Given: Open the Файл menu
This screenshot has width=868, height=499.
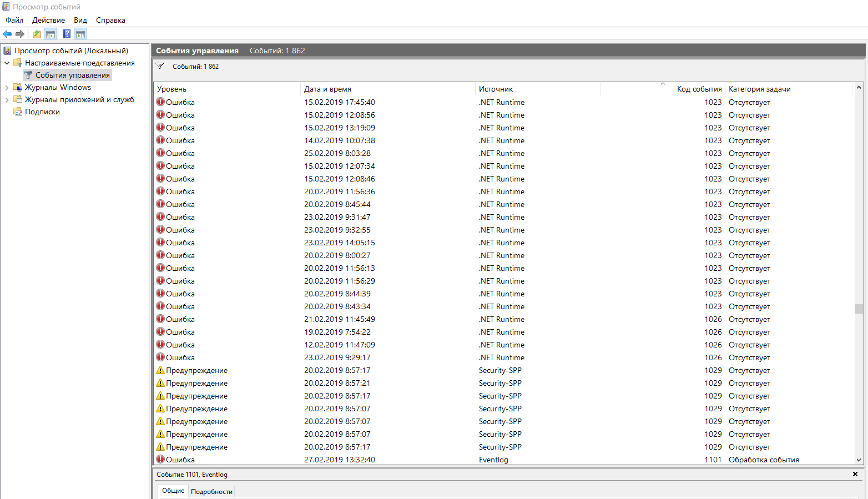Looking at the screenshot, I should point(14,20).
